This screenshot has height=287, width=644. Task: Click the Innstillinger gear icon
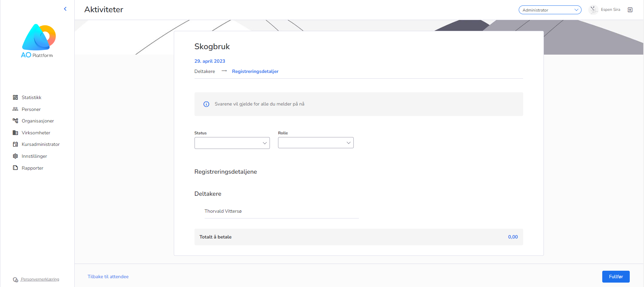pos(15,156)
